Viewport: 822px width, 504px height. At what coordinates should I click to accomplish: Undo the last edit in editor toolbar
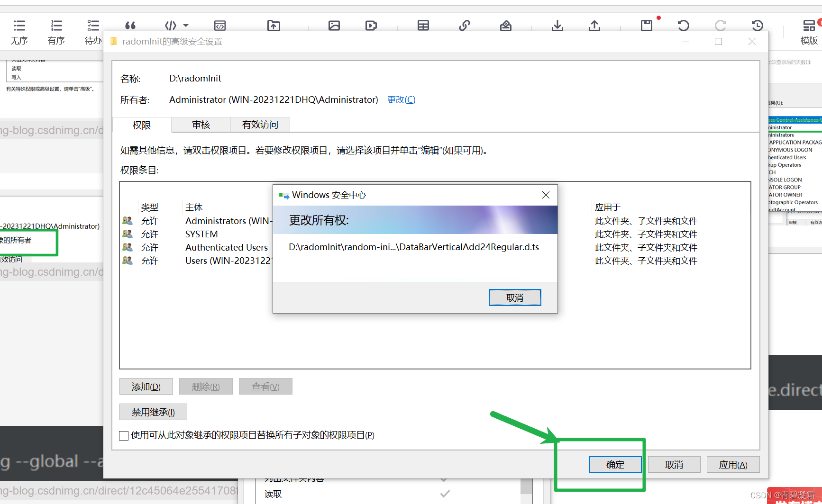coord(683,25)
